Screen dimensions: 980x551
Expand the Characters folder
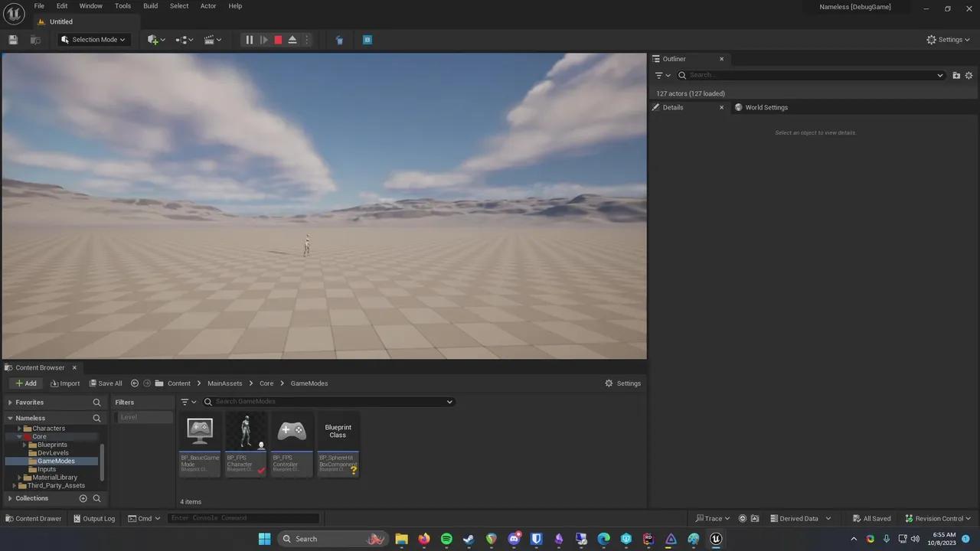20,429
